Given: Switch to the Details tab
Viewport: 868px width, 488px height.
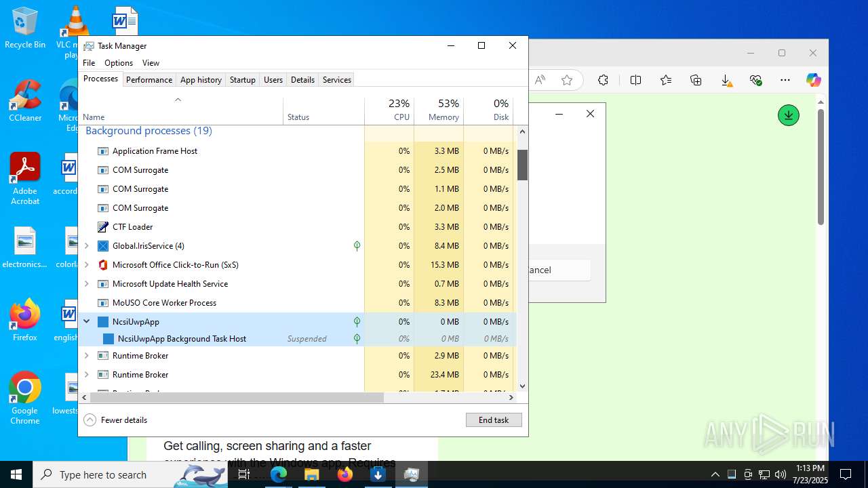Looking at the screenshot, I should [302, 80].
